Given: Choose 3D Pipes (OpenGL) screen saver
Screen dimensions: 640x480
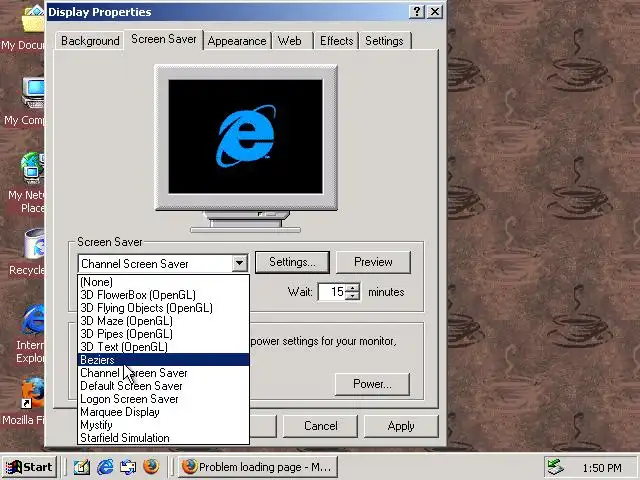Looking at the screenshot, I should point(163,334).
